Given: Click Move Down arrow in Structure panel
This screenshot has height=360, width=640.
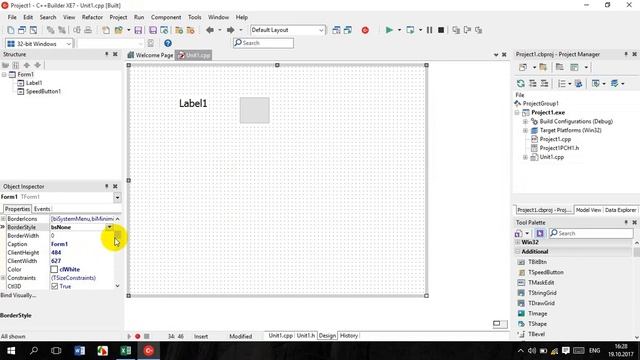Looking at the screenshot, I should click(38, 65).
